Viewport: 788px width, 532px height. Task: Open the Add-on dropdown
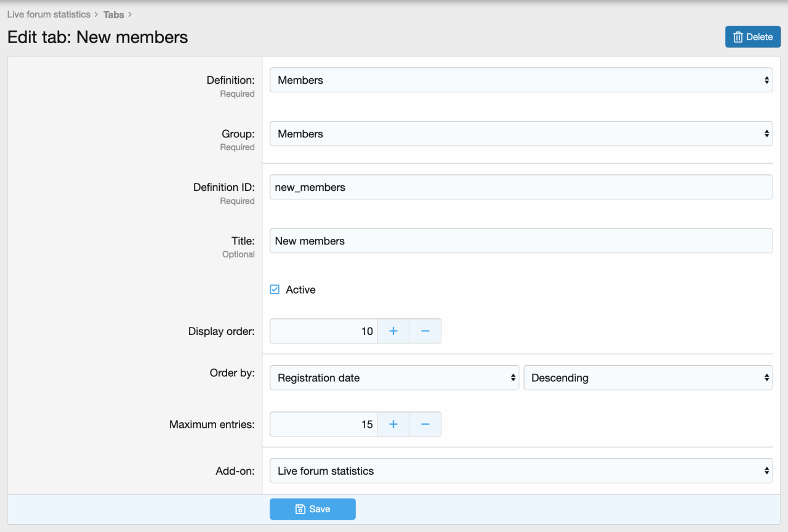click(521, 471)
